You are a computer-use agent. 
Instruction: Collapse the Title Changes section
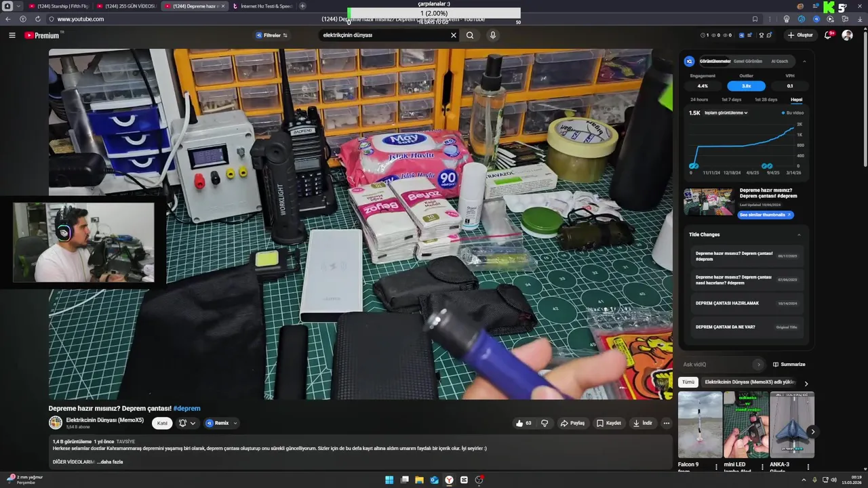(799, 235)
